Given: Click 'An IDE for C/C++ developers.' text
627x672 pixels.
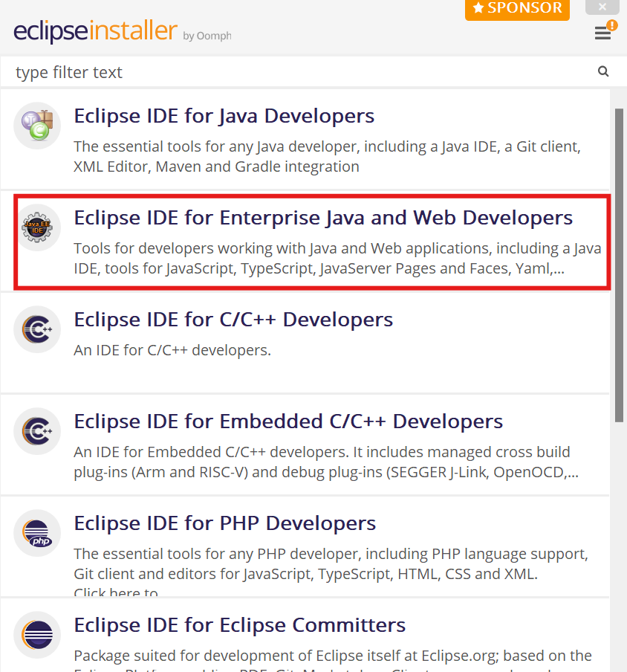Looking at the screenshot, I should [x=172, y=350].
